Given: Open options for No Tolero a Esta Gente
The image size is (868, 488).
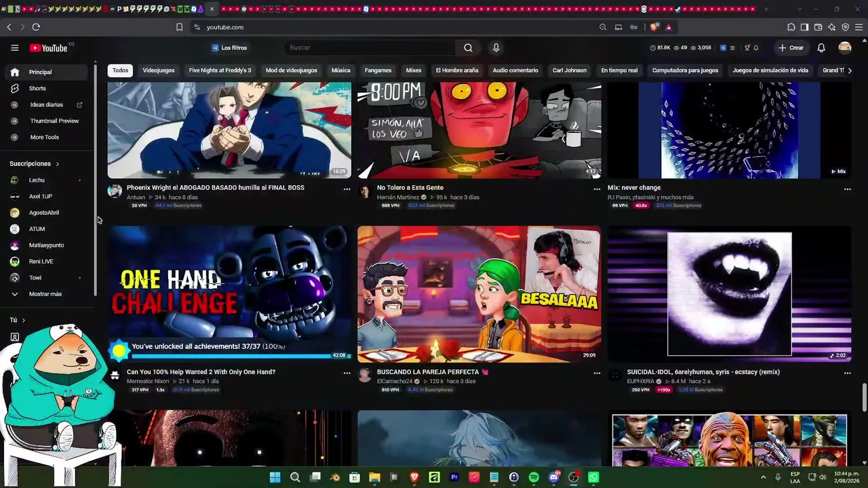Looking at the screenshot, I should coord(597,189).
